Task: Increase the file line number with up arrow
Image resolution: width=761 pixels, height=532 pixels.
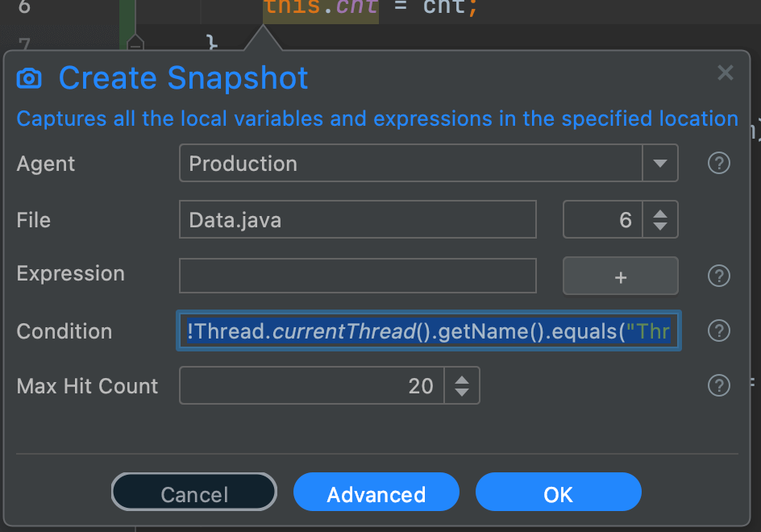Action: tap(660, 214)
